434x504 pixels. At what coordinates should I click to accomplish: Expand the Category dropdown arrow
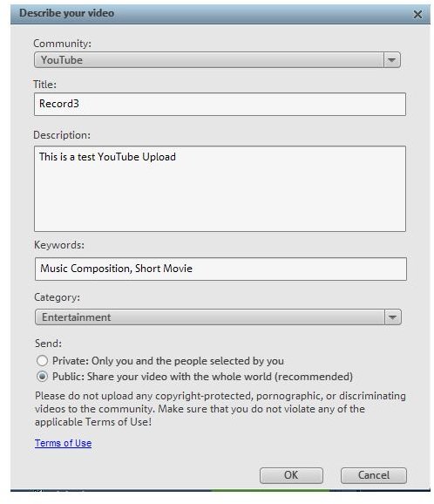(392, 317)
